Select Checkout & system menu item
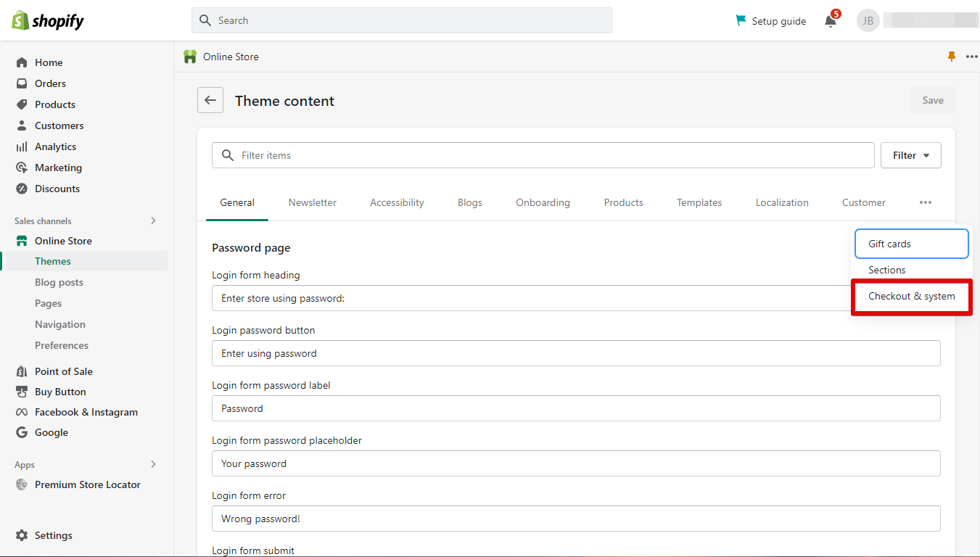This screenshot has width=980, height=557. click(x=911, y=296)
